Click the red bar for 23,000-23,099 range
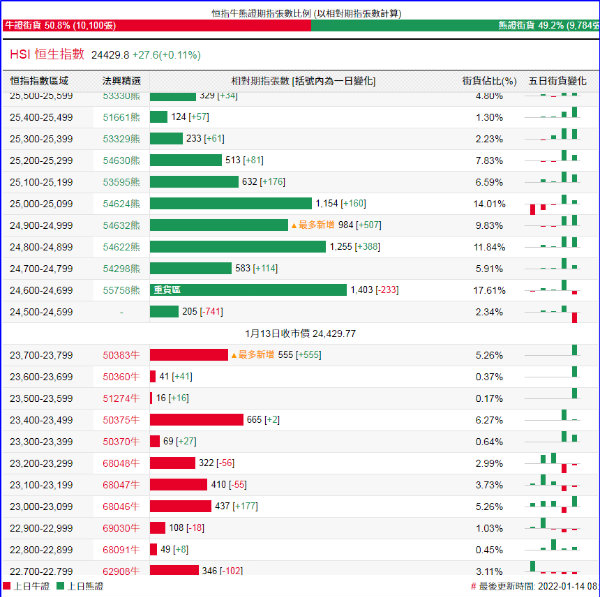 [181, 506]
